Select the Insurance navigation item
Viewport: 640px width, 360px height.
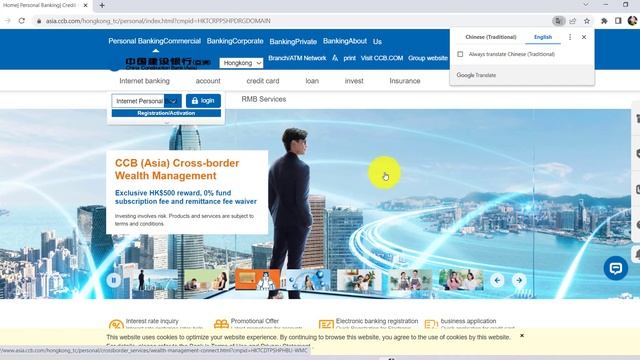(x=404, y=81)
